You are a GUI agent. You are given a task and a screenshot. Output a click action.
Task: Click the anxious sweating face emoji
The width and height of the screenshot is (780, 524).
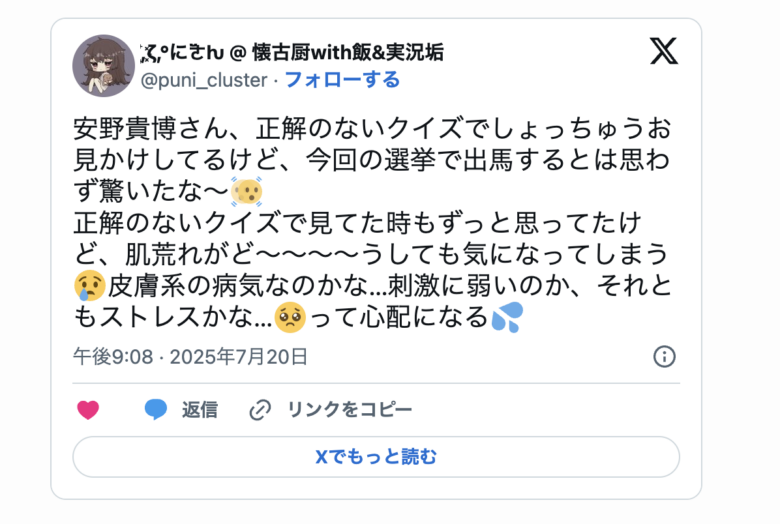click(246, 192)
